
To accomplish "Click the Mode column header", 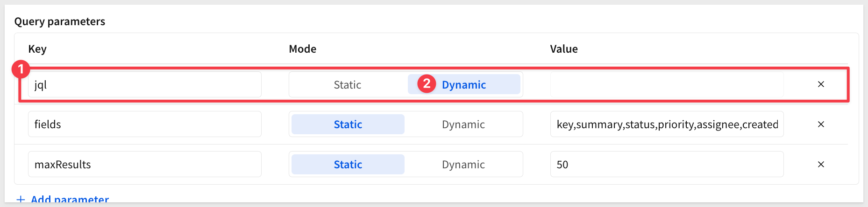I will (303, 49).
